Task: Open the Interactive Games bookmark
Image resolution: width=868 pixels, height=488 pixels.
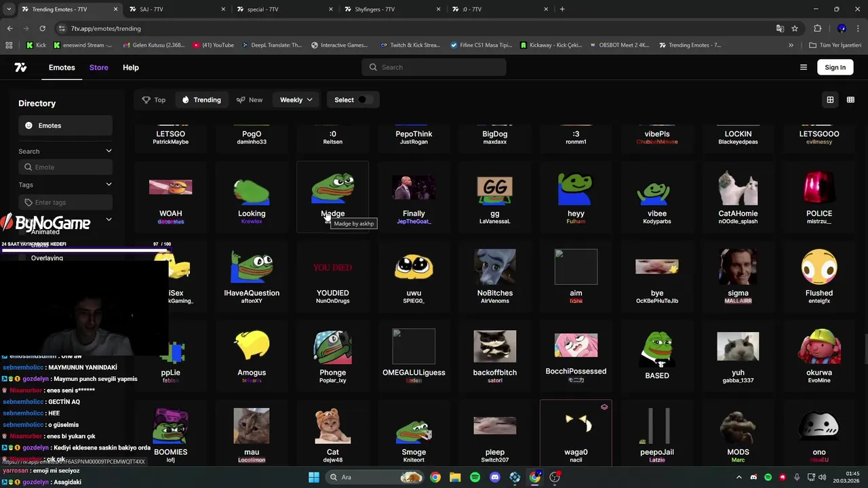Action: point(339,45)
